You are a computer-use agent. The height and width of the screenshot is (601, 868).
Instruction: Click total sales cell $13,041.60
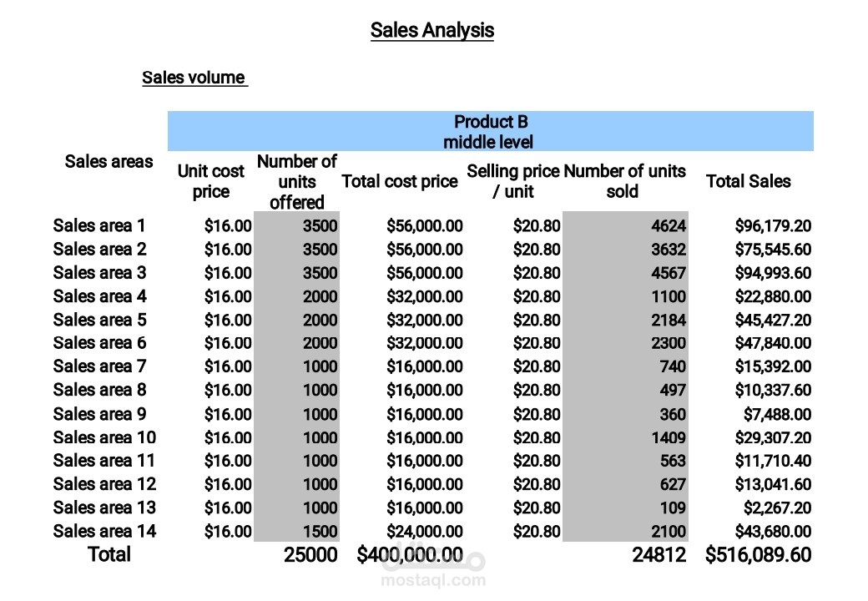point(774,484)
